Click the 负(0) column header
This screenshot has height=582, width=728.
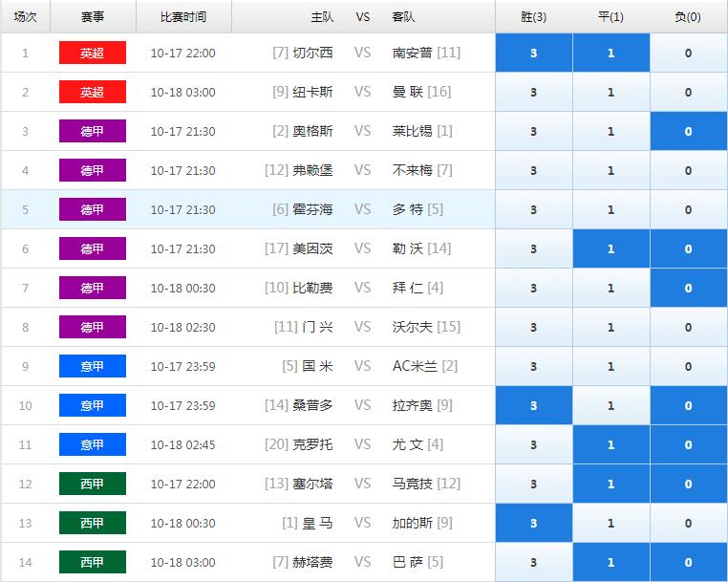tap(689, 16)
